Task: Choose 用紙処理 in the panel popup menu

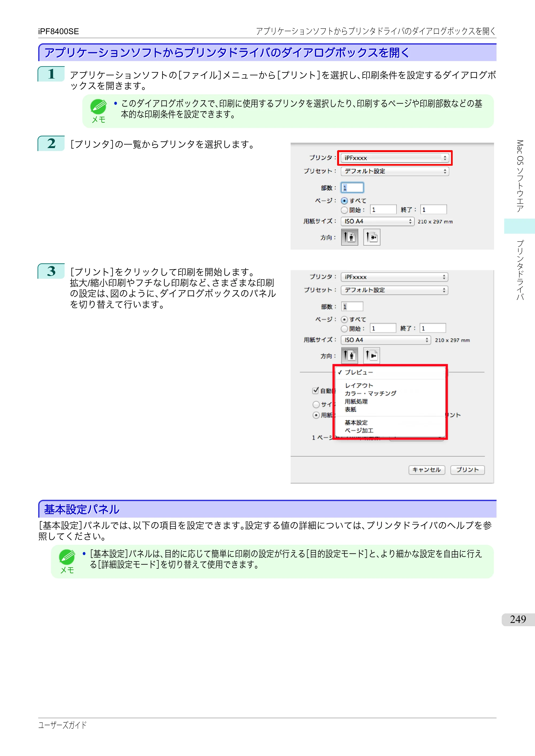Action: (390, 401)
